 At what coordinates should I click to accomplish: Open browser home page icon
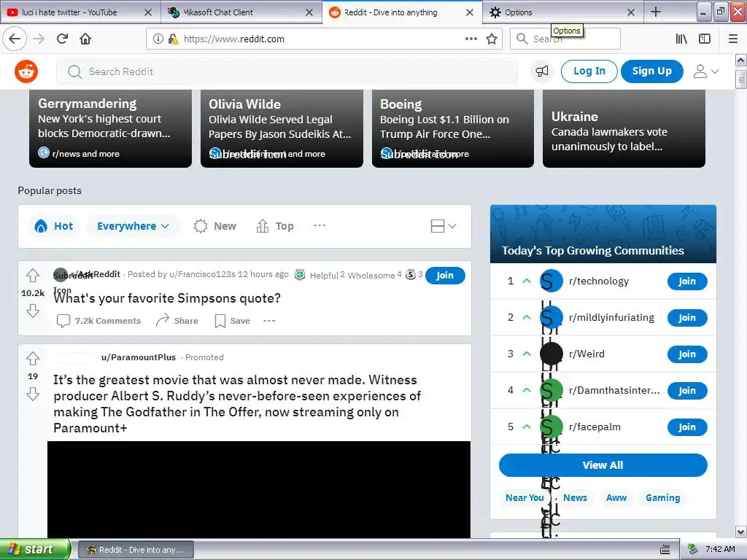point(85,39)
